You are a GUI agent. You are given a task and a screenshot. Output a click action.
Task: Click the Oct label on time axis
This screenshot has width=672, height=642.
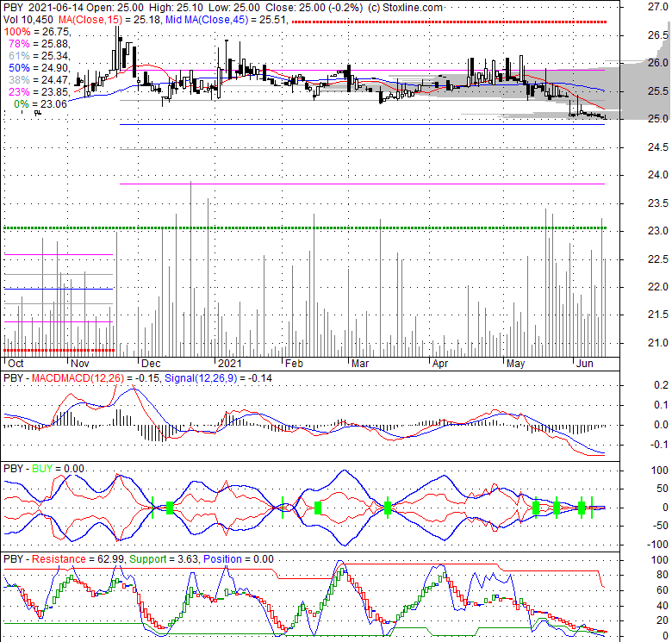point(16,364)
